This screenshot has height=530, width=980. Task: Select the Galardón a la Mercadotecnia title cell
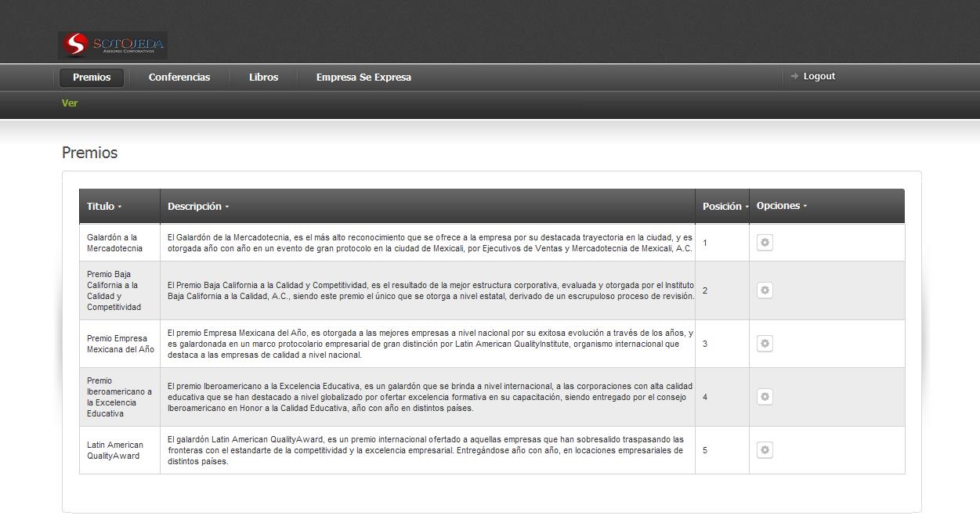114,243
